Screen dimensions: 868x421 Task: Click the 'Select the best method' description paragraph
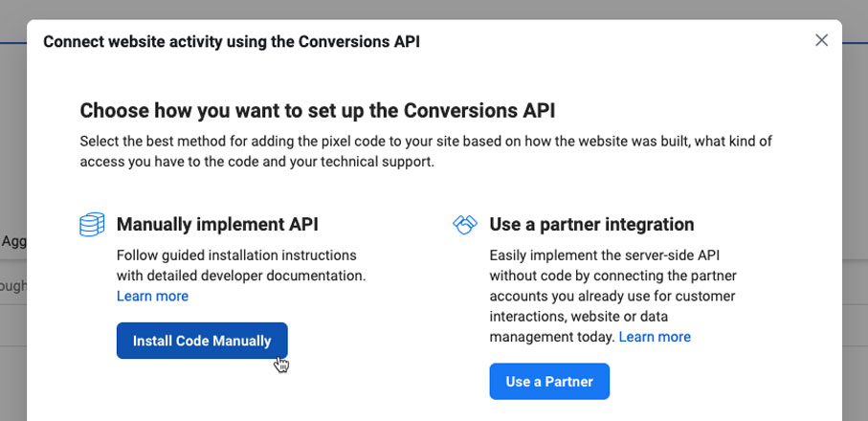coord(426,151)
